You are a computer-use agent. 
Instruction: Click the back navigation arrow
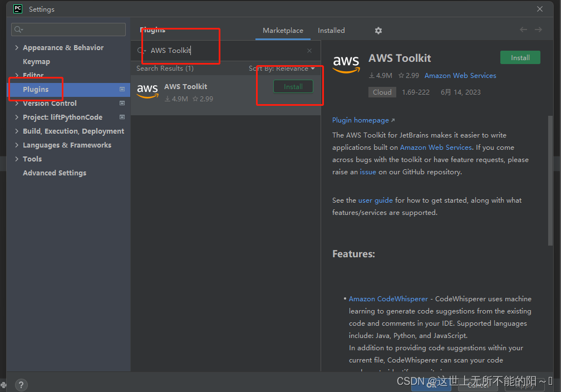(523, 30)
